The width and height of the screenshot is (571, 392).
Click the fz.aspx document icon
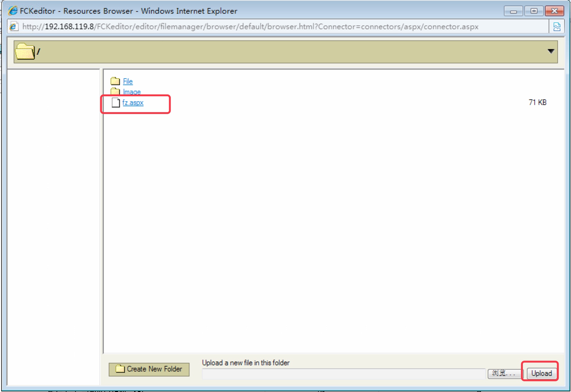[116, 103]
